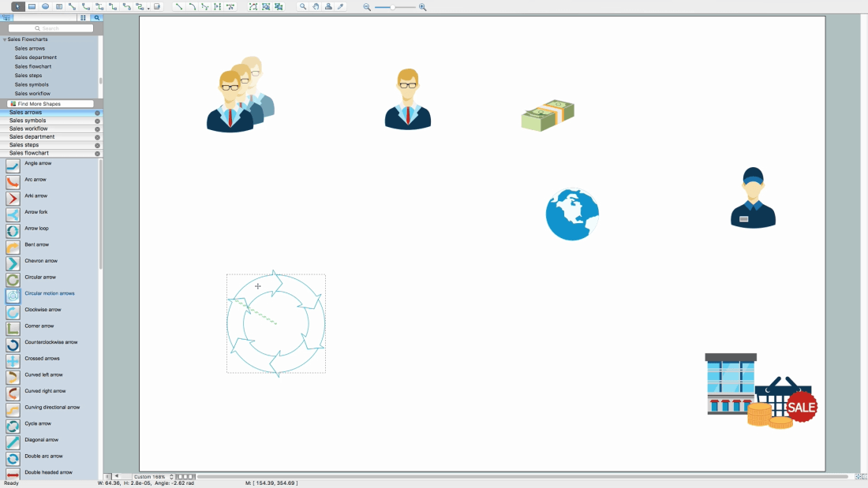Image resolution: width=868 pixels, height=488 pixels.
Task: Close the Sales workflow library
Action: 97,129
